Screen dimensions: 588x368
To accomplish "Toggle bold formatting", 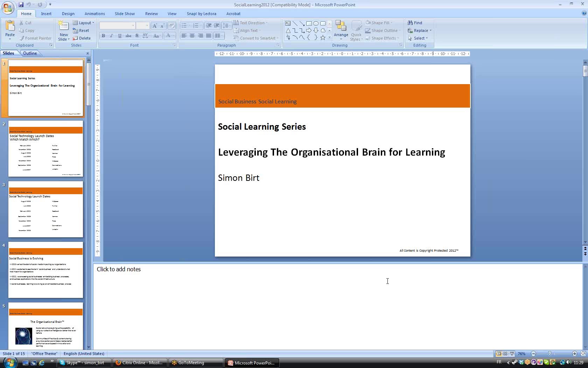I will coord(103,36).
